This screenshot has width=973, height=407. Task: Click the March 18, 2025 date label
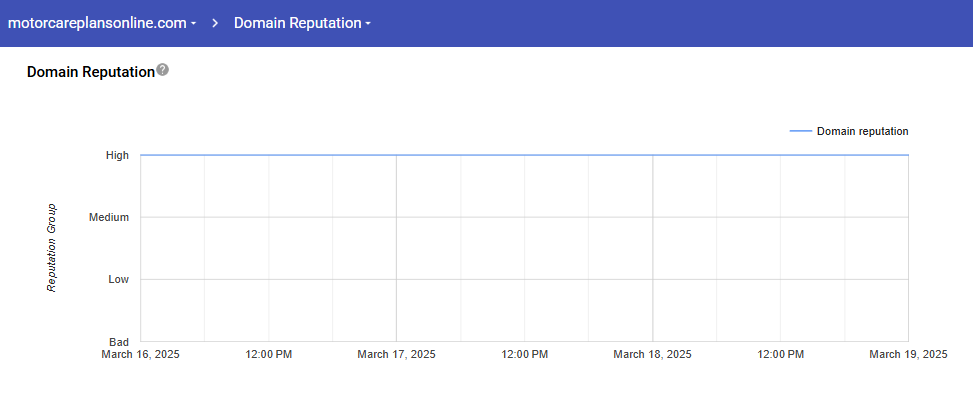tap(652, 354)
